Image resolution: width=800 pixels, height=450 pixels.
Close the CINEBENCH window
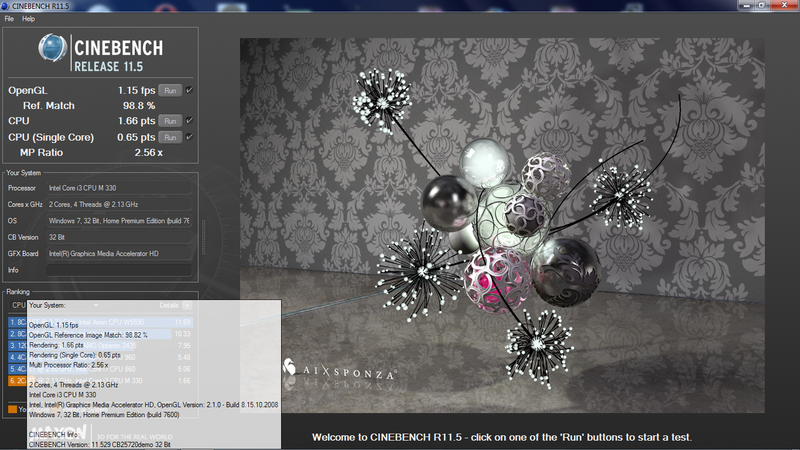(784, 5)
